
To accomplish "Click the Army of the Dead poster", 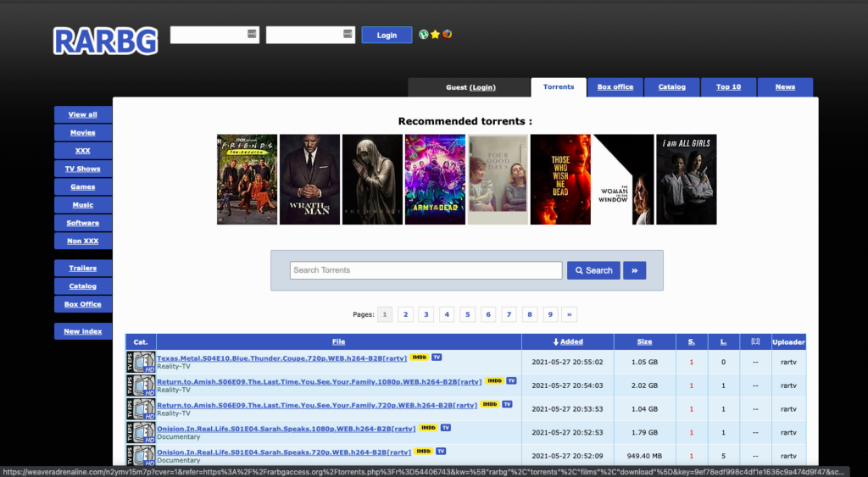I will [435, 180].
